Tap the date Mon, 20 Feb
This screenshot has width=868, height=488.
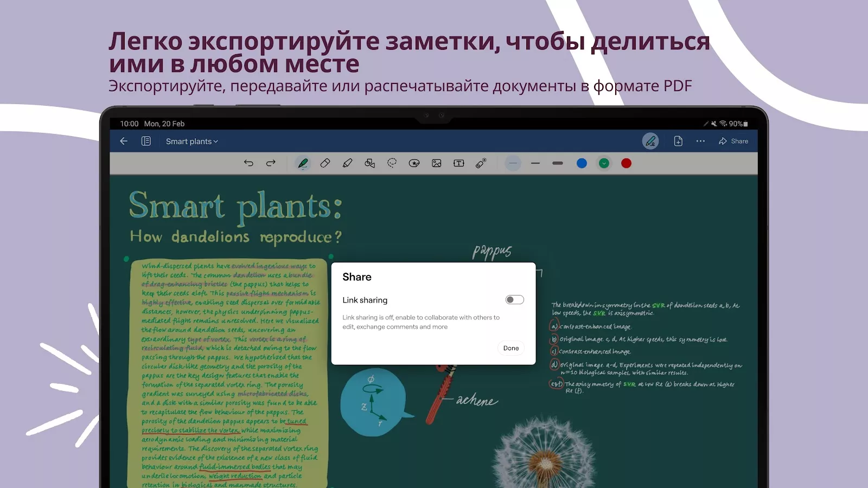pos(164,124)
